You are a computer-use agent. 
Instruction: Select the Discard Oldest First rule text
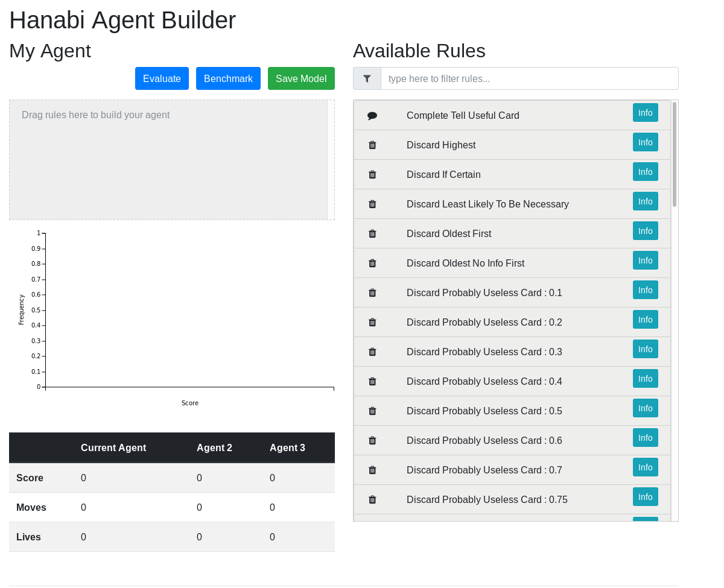coord(449,233)
